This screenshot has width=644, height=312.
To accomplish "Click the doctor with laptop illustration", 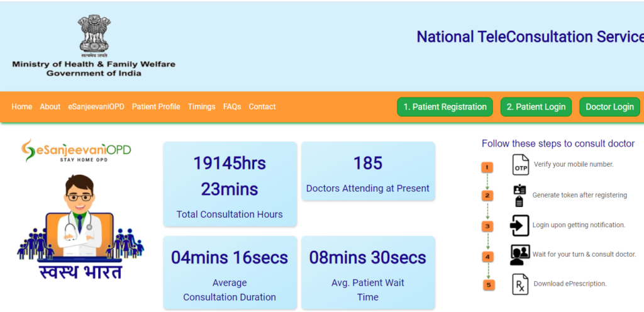I will tap(80, 218).
